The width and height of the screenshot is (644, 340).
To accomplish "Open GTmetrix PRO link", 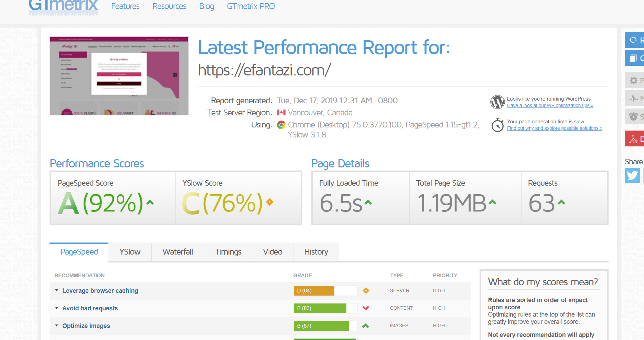I will (x=251, y=6).
